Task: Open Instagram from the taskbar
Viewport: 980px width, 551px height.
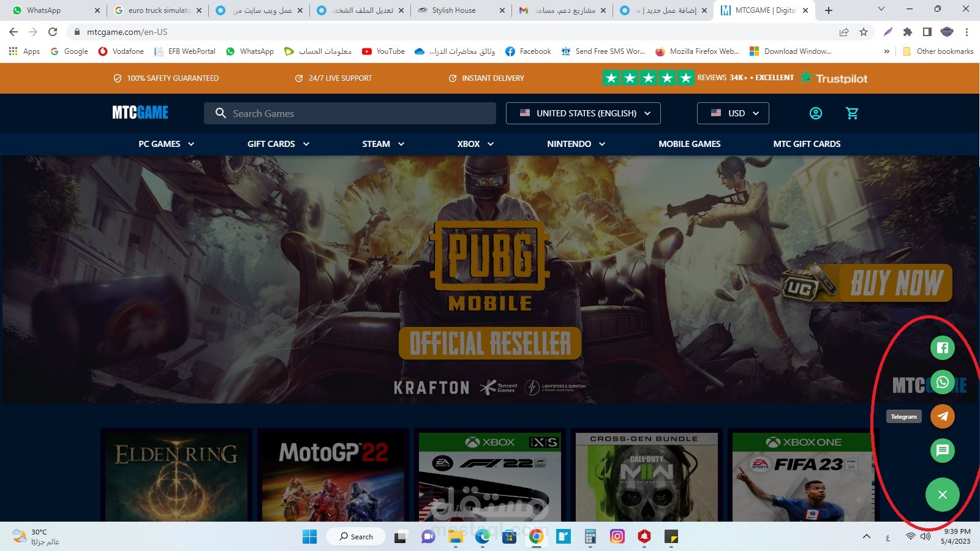Action: coord(617,537)
